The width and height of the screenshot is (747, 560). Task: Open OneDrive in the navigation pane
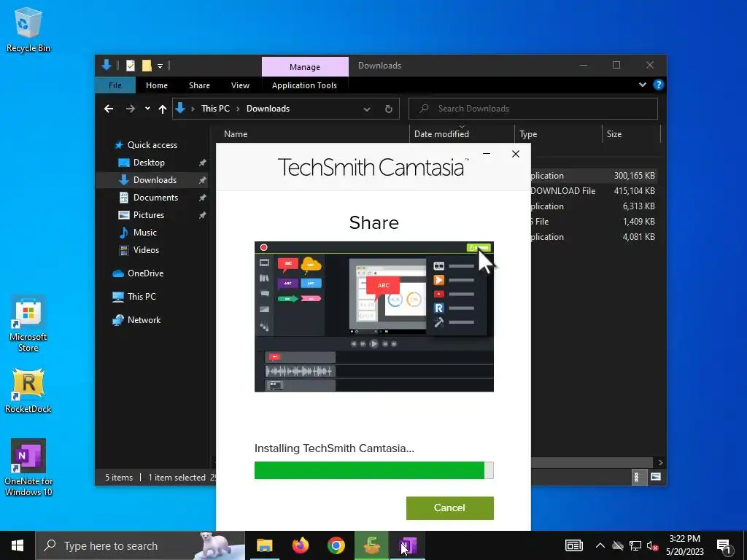[x=145, y=273]
